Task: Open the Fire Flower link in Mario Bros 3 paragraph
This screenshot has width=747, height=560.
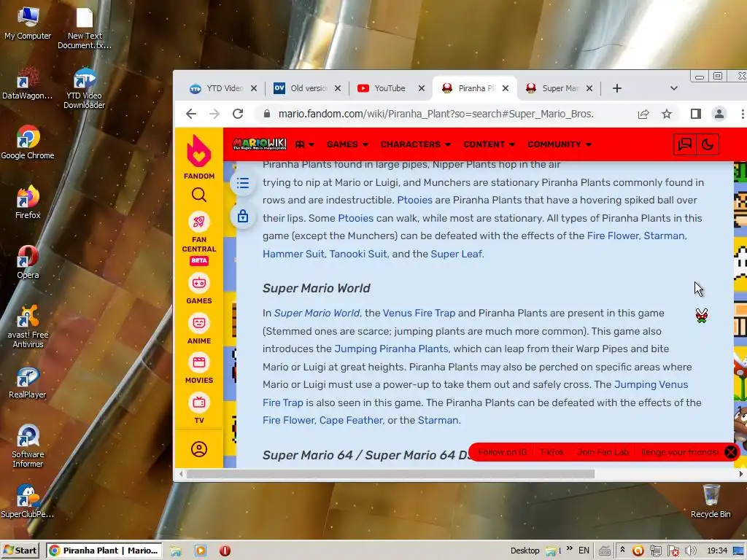Action: tap(613, 236)
